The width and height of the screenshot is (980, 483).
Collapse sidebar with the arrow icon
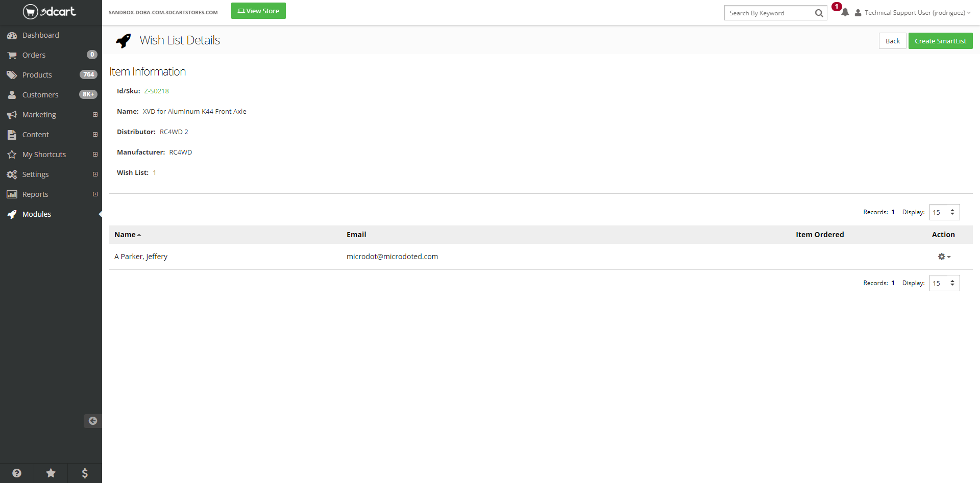[x=93, y=421]
